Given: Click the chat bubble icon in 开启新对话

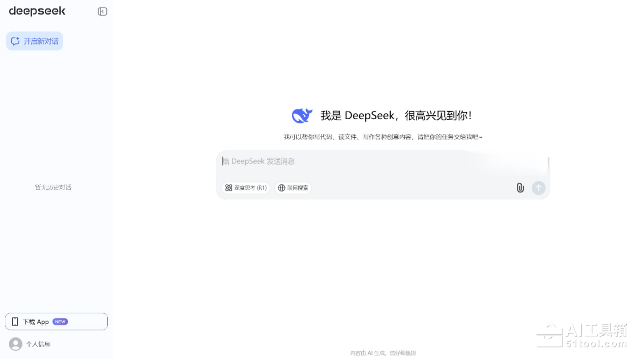Looking at the screenshot, I should [16, 41].
